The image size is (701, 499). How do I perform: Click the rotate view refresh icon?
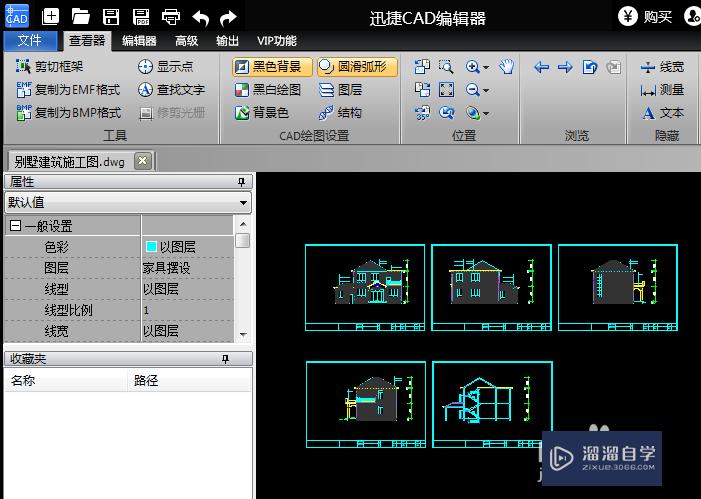[x=446, y=113]
